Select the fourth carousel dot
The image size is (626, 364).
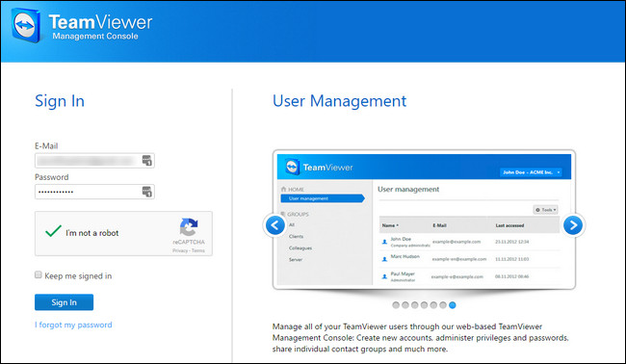(424, 305)
